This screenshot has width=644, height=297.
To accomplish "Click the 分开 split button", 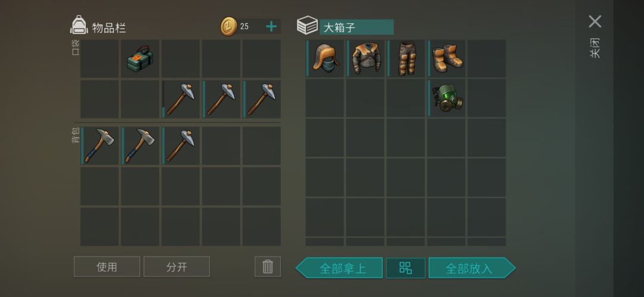I will coord(177,267).
